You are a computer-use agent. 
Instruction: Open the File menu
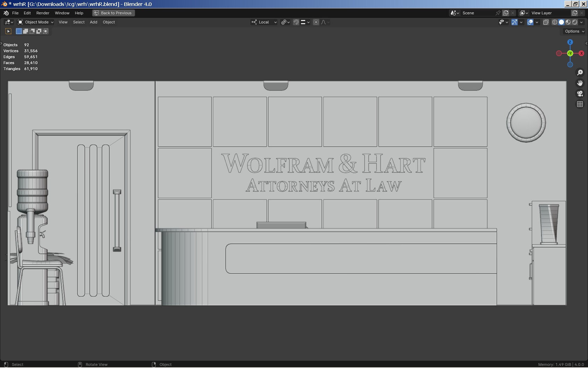point(15,13)
